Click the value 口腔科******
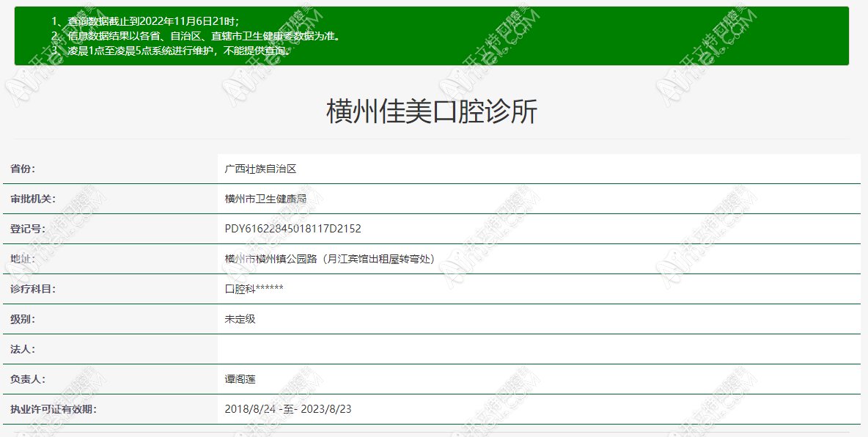The height and width of the screenshot is (437, 868). 254,289
